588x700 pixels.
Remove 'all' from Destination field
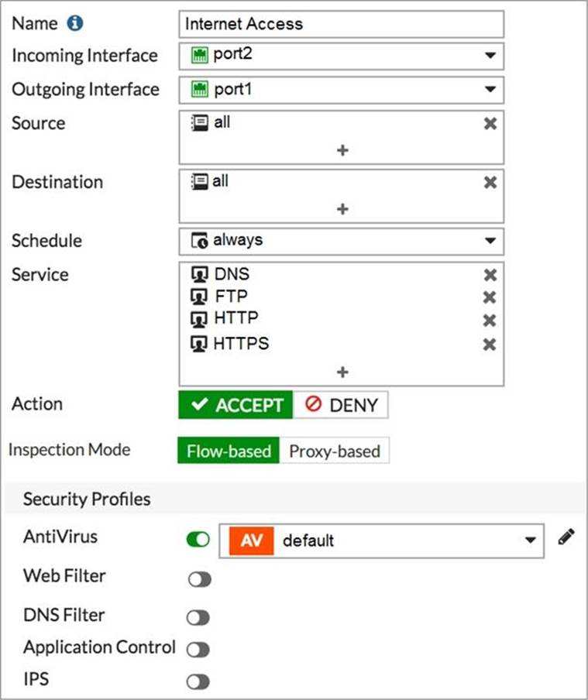[x=490, y=182]
